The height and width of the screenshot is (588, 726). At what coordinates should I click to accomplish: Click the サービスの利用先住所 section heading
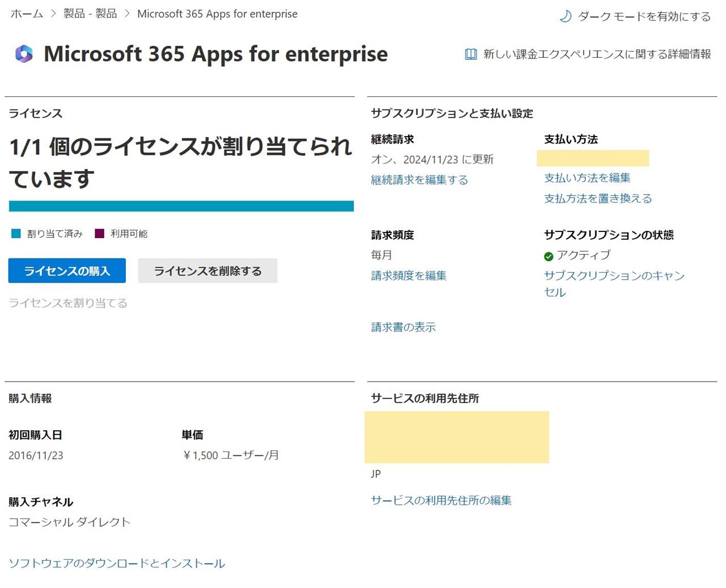coord(425,399)
